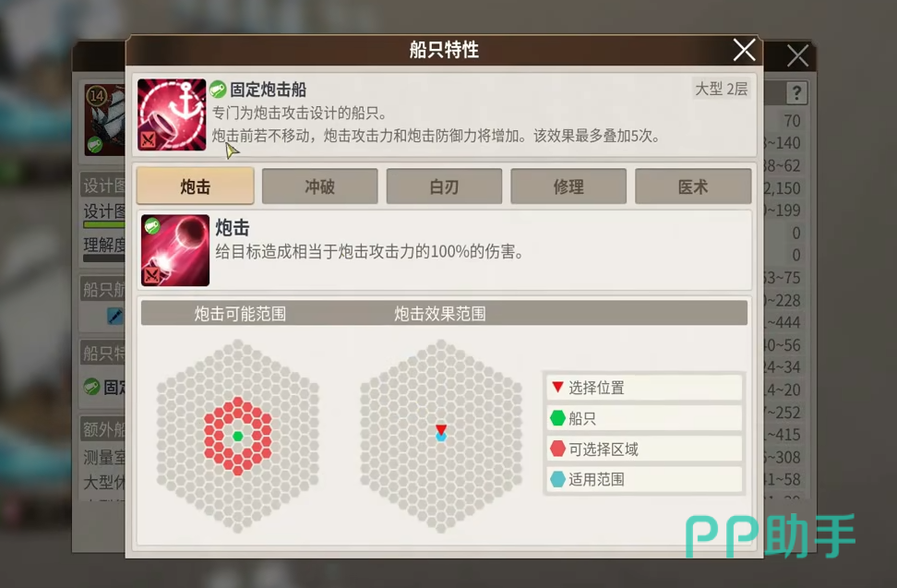Click the 选择位置 legend entry
The width and height of the screenshot is (897, 588).
pyautogui.click(x=644, y=388)
